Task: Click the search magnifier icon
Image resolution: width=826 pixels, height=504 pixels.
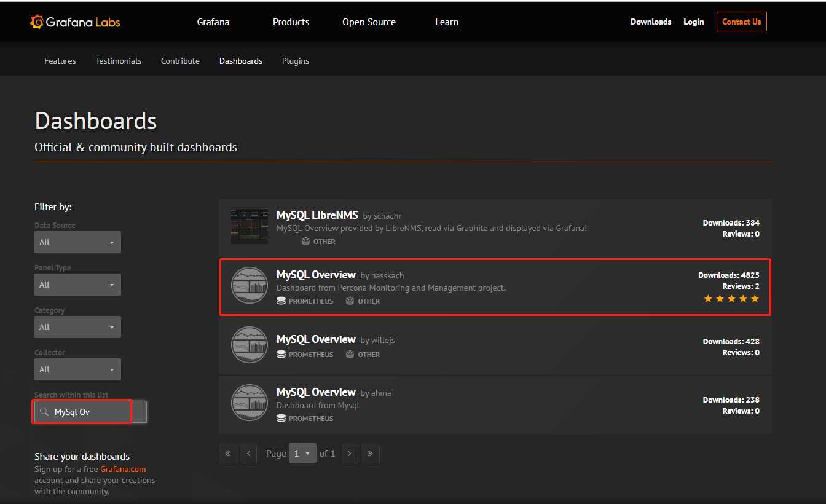Action: pos(44,412)
